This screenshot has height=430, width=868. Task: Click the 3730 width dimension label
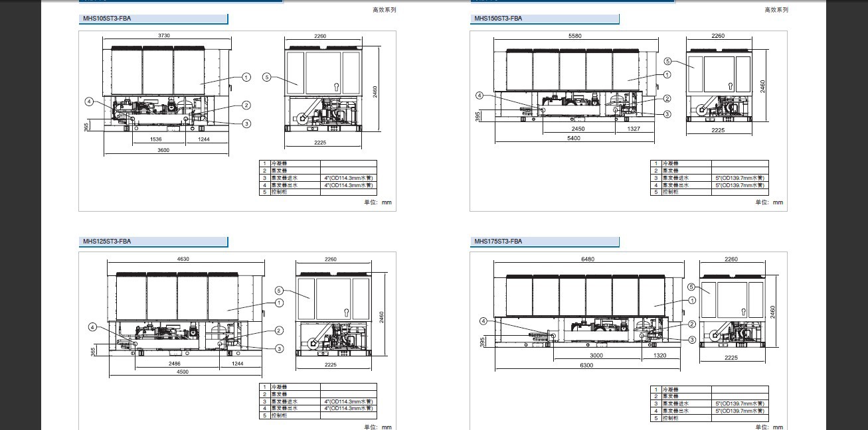pos(163,36)
